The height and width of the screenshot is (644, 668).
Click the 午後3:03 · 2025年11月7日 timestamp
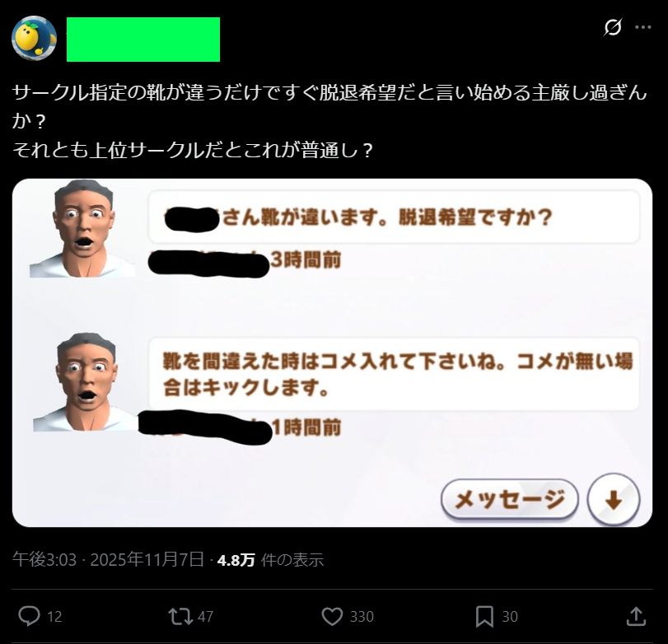point(108,559)
